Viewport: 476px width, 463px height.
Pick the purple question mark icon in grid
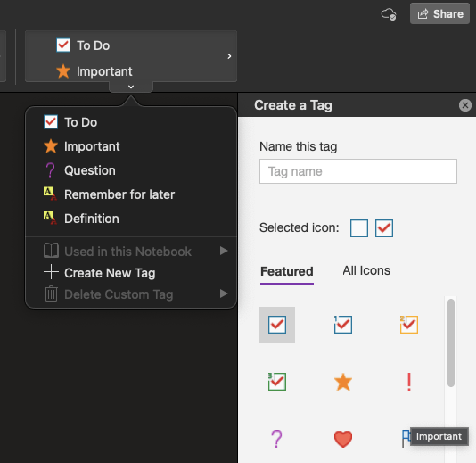276,439
